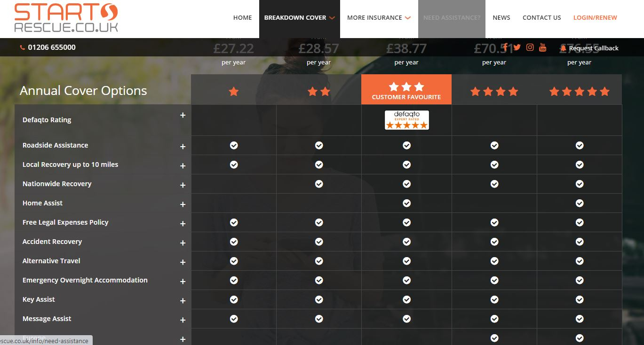Image resolution: width=644 pixels, height=345 pixels.
Task: Click the Request Callback bell icon
Action: 563,48
